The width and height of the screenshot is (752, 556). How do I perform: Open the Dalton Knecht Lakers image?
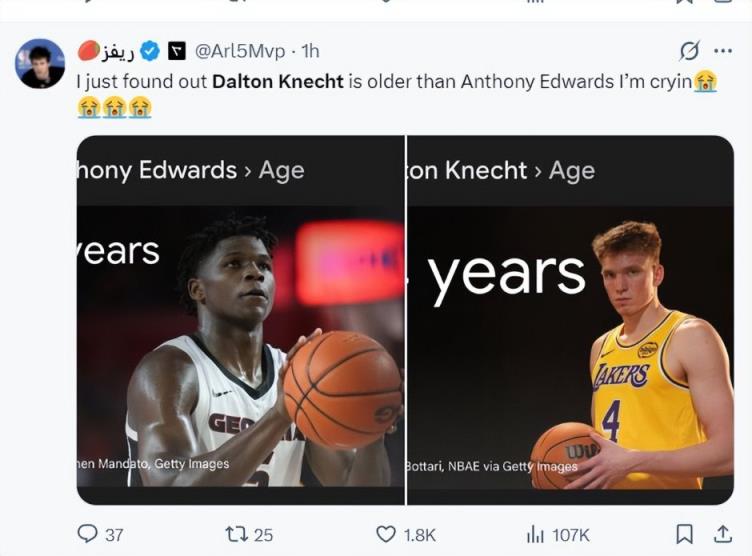tap(570, 319)
